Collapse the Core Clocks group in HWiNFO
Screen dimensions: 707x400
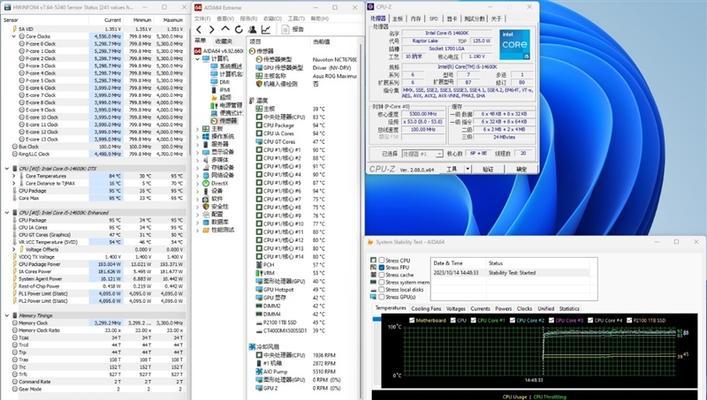14,37
